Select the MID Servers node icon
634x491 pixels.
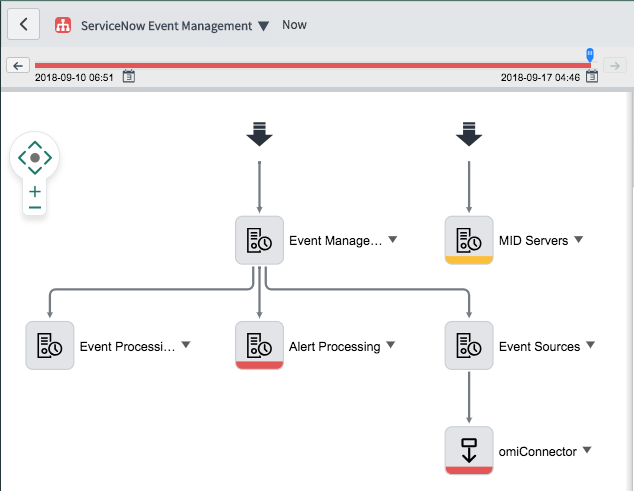pos(469,240)
